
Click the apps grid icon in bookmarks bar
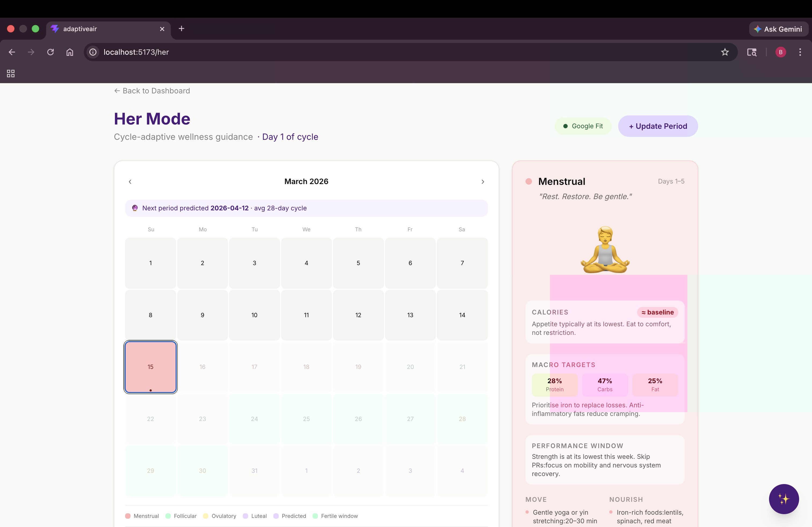coord(10,73)
